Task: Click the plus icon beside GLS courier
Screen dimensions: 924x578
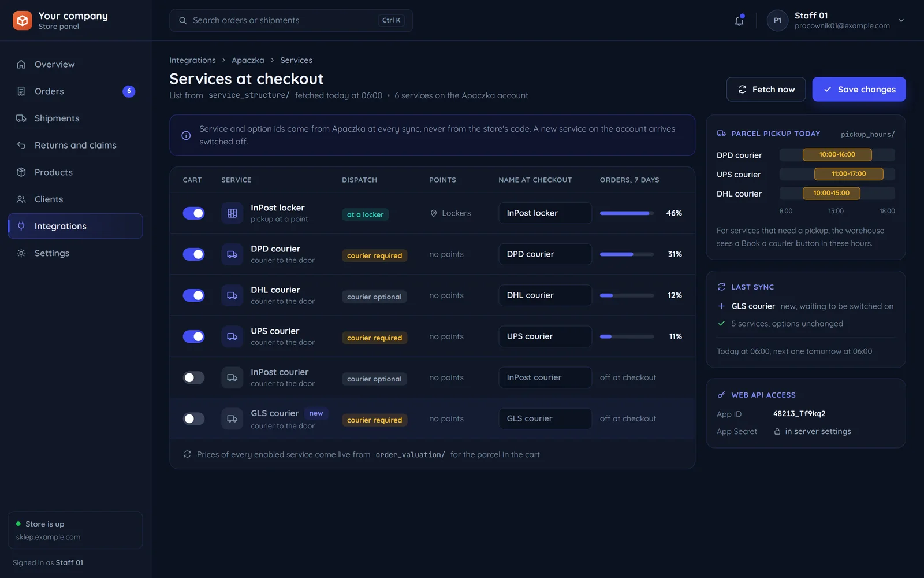Action: click(721, 306)
